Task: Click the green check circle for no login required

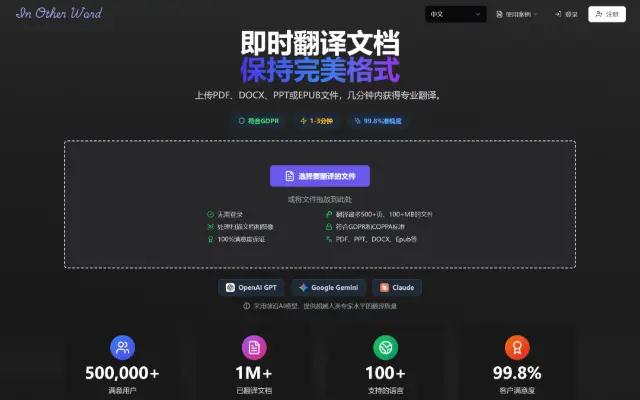Action: coord(210,214)
